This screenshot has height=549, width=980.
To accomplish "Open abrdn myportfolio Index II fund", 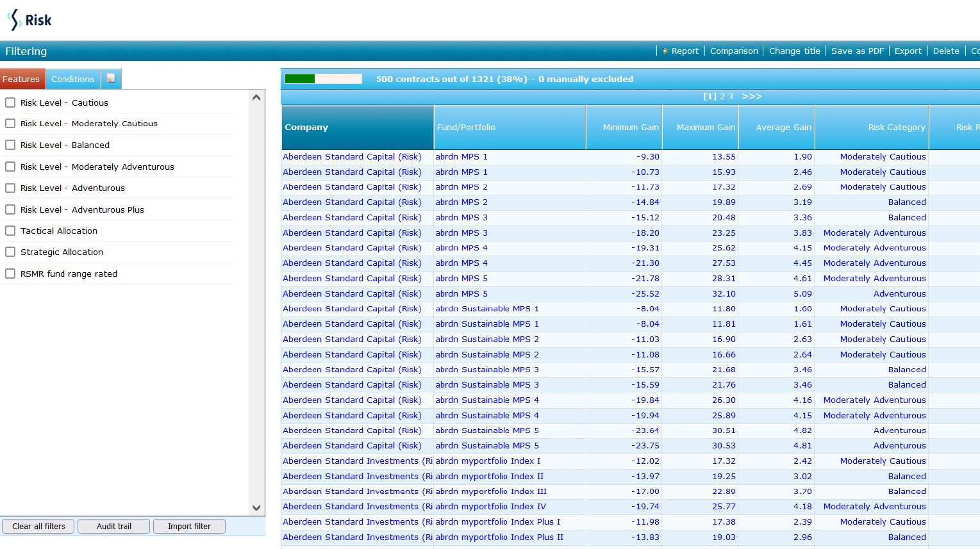I will (x=490, y=476).
